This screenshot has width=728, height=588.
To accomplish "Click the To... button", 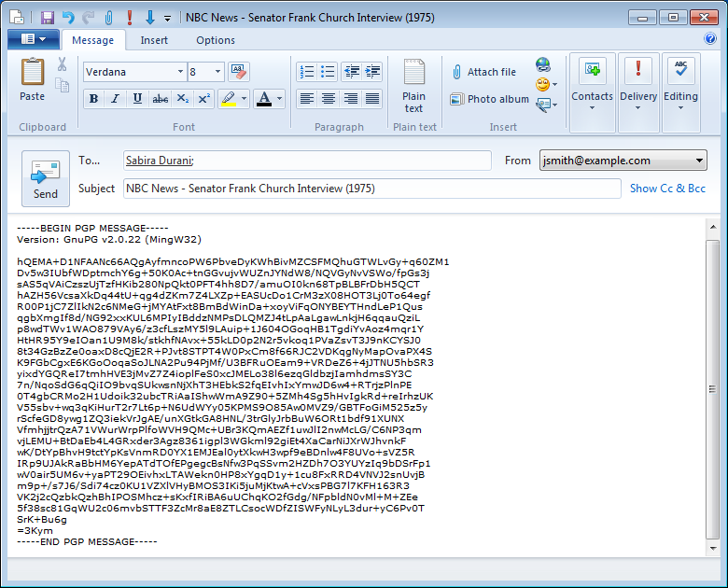I will click(90, 161).
